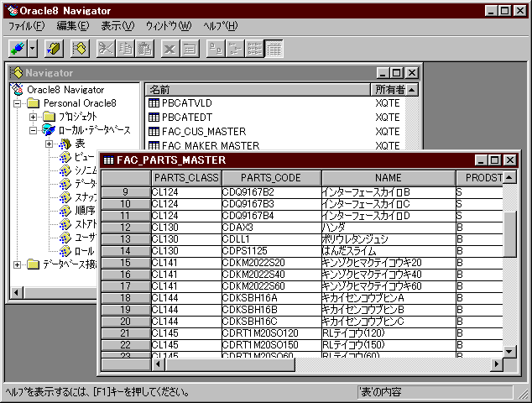Screen dimensions: 532x403
Task: Select row header number 12
Action: 126,228
